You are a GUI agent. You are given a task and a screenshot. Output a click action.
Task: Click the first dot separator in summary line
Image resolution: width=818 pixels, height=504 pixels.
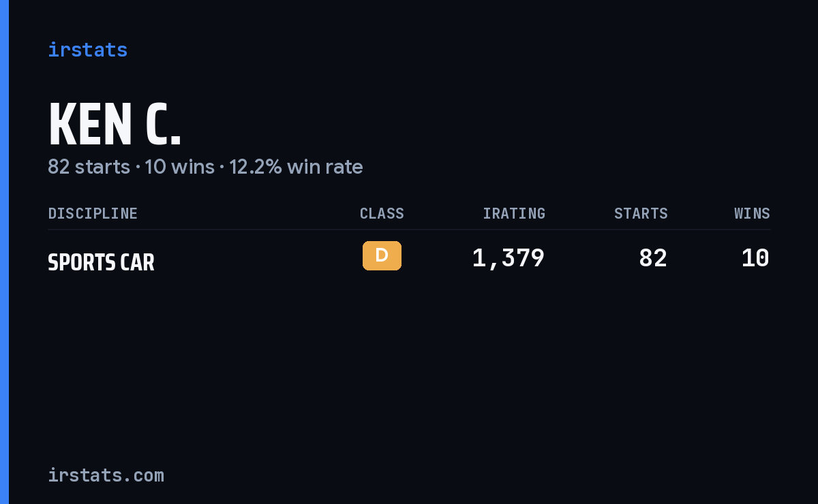tap(137, 168)
